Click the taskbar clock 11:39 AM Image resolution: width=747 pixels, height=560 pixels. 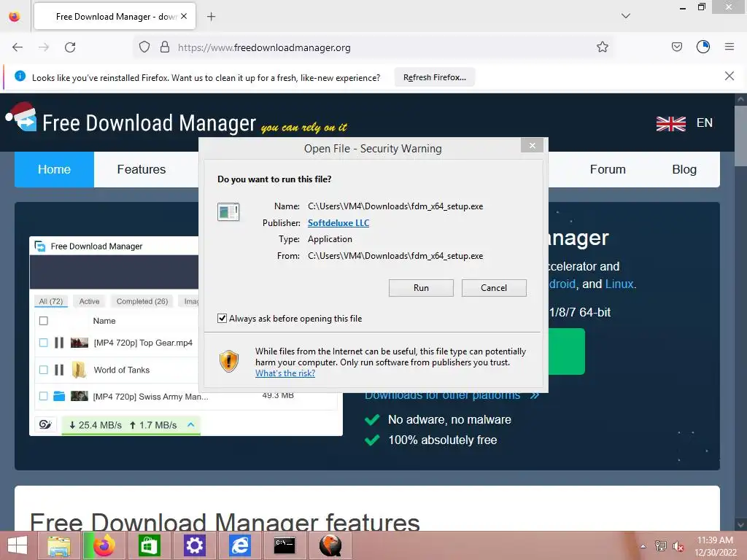point(715,540)
